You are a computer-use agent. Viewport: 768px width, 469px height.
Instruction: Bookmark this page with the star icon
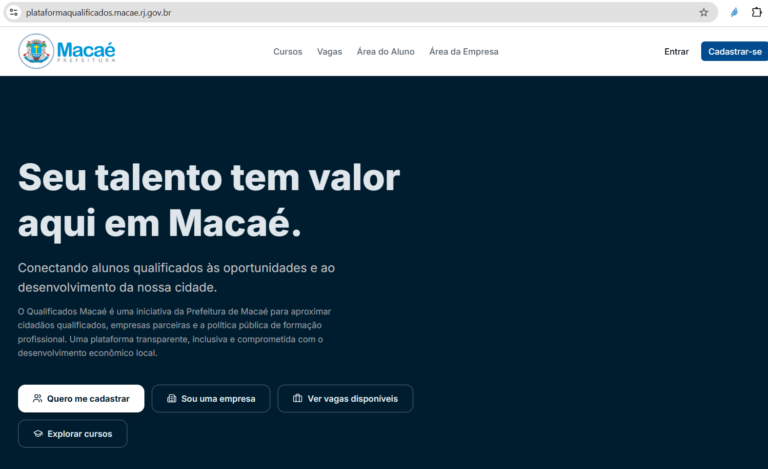point(703,13)
